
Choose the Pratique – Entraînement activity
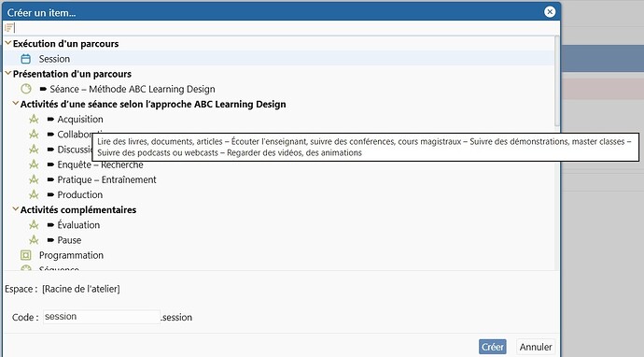click(106, 179)
